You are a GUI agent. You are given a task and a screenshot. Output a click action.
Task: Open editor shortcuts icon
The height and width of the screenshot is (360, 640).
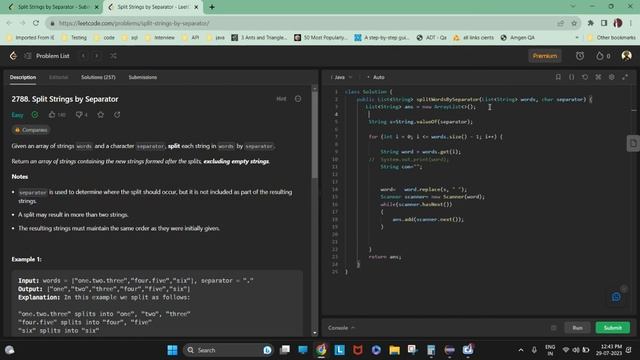pyautogui.click(x=598, y=77)
